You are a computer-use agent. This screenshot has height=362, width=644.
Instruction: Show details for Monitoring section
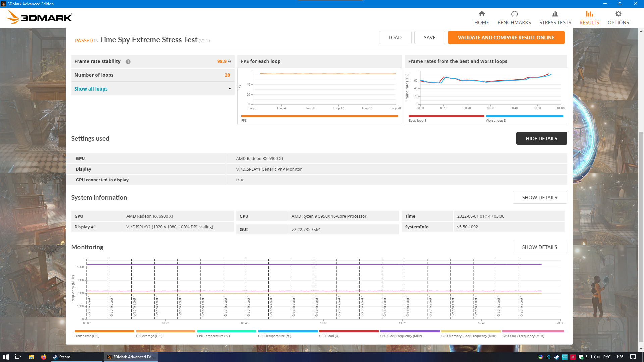539,247
